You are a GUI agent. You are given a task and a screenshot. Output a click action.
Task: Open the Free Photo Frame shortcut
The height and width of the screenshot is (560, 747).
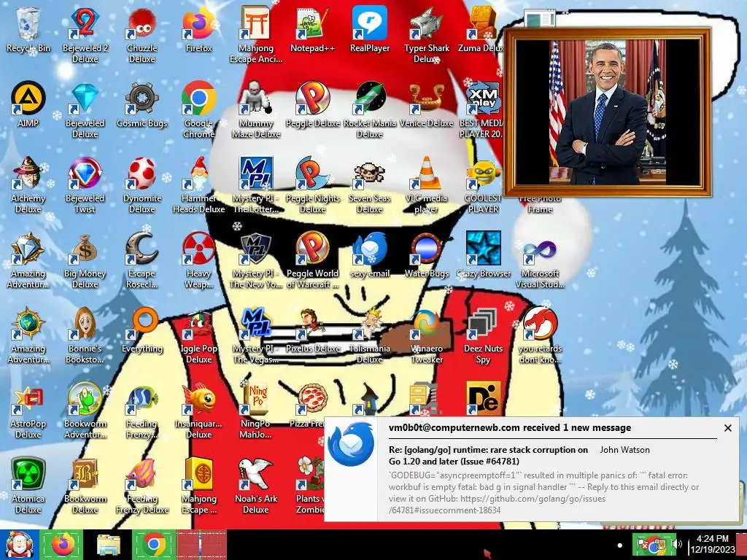[540, 204]
